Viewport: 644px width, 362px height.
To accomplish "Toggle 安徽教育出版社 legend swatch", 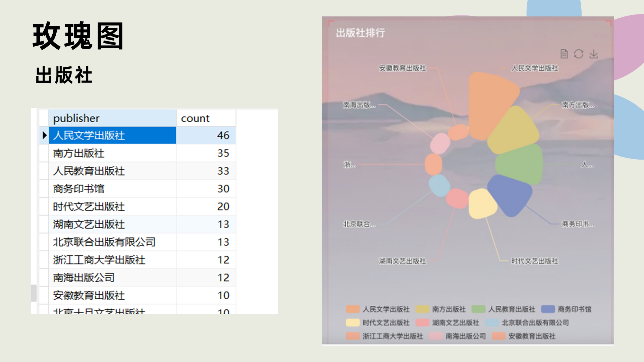I will tap(499, 336).
